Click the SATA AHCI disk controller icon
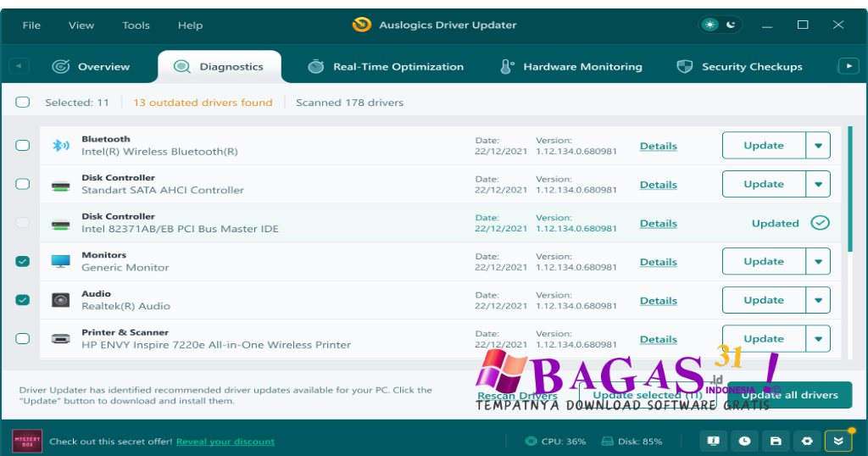Screen dimensions: 868x456 pyautogui.click(x=60, y=186)
